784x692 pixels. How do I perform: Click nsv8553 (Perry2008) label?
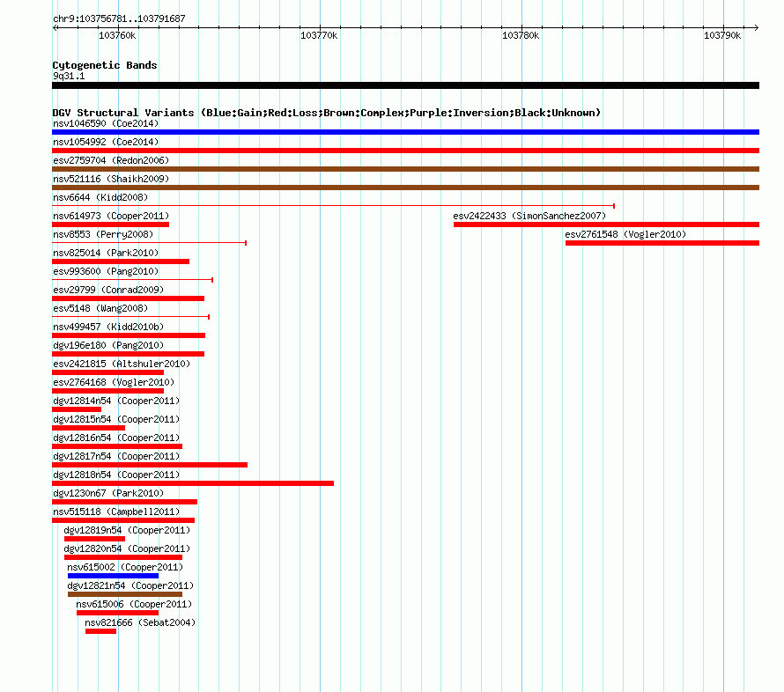103,234
